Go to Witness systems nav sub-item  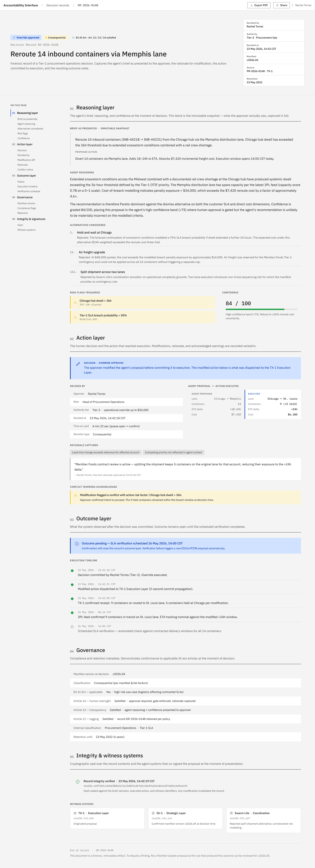coord(26,230)
